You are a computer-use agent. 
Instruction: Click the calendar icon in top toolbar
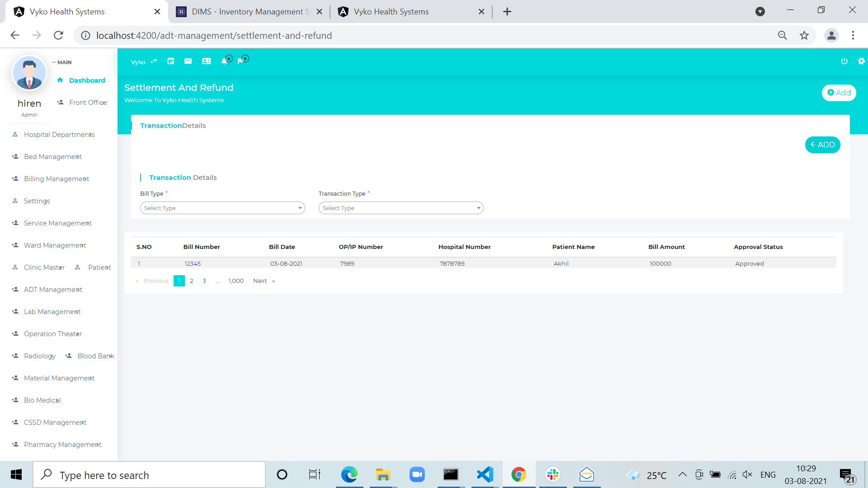coord(170,61)
